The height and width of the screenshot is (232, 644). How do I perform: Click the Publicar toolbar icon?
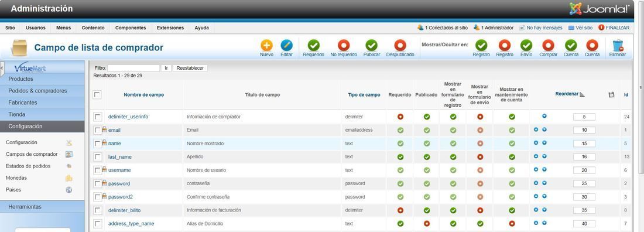(x=371, y=45)
